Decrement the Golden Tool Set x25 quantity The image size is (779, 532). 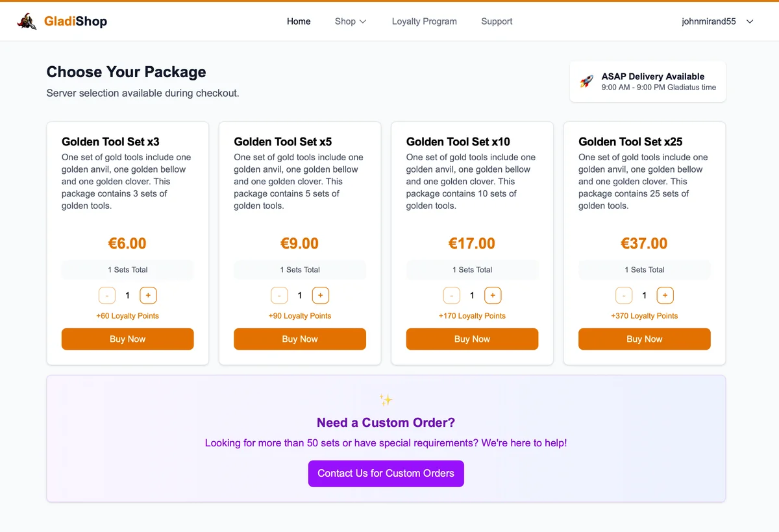[624, 295]
